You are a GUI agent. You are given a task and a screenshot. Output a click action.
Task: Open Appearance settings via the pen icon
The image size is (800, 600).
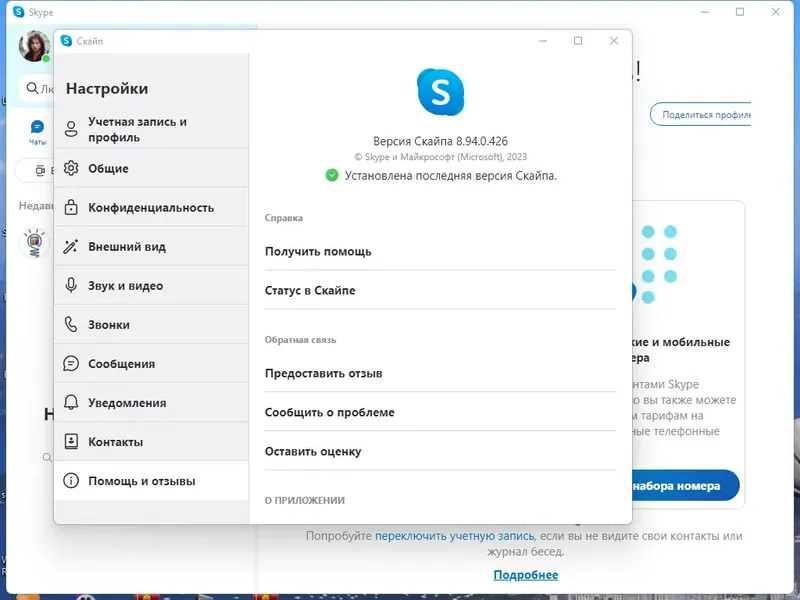(70, 246)
